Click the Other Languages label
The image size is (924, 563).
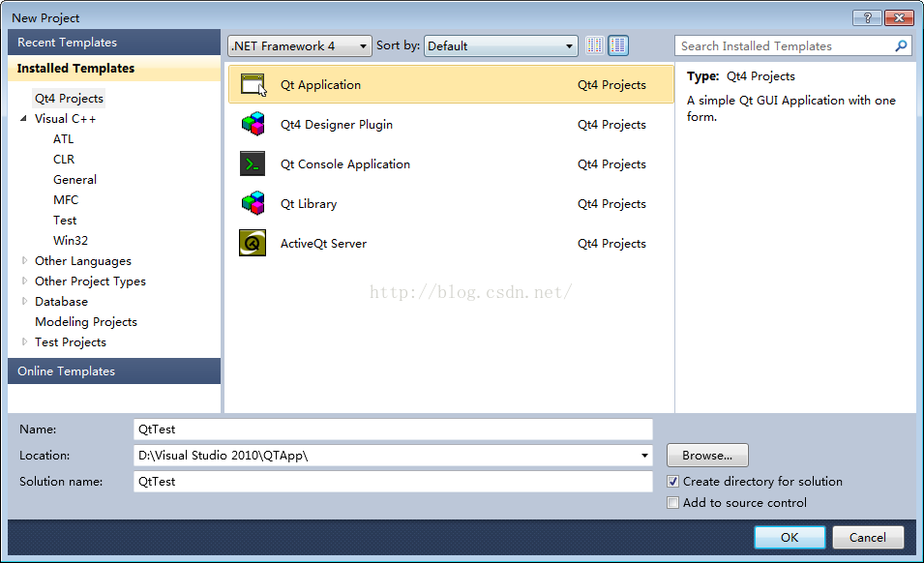tap(83, 260)
